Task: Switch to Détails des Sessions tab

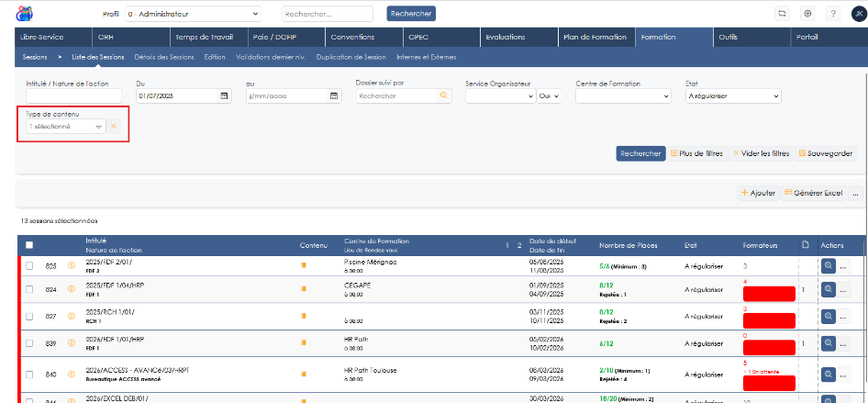Action: (164, 57)
